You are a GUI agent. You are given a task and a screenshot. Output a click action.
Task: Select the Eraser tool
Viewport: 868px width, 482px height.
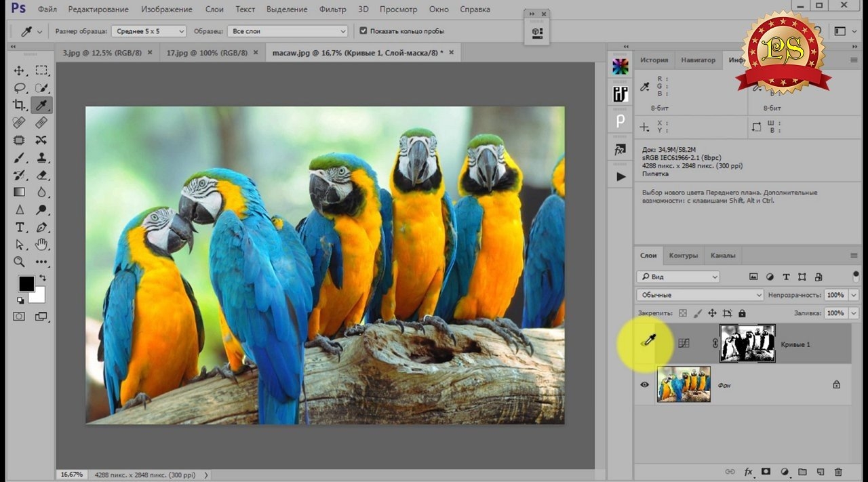pyautogui.click(x=41, y=175)
